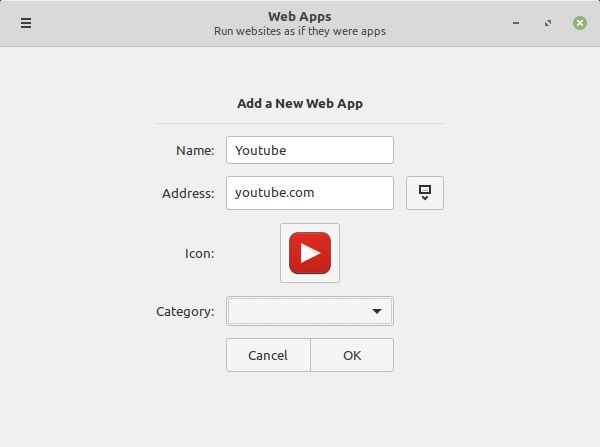
Task: Click the 'Add a New Web App' heading
Action: click(x=300, y=103)
